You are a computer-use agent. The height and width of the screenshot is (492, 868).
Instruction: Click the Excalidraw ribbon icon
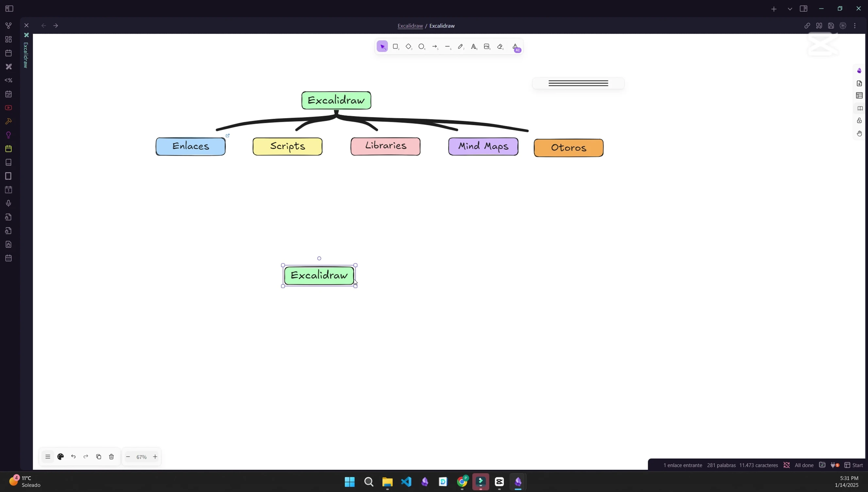(x=8, y=67)
